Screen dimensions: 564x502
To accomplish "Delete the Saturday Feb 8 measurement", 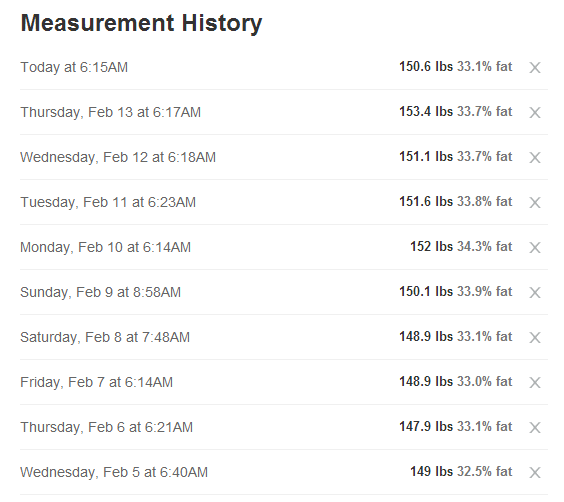I will [535, 337].
